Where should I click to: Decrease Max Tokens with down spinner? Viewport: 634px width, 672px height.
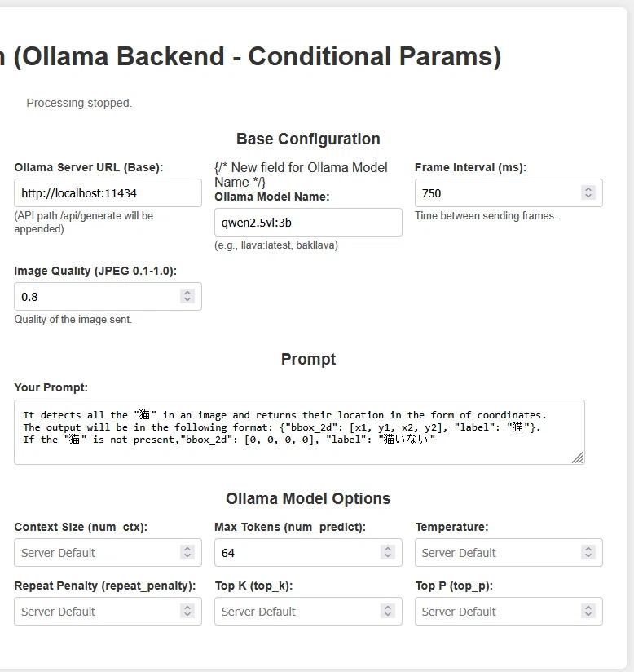click(x=388, y=556)
